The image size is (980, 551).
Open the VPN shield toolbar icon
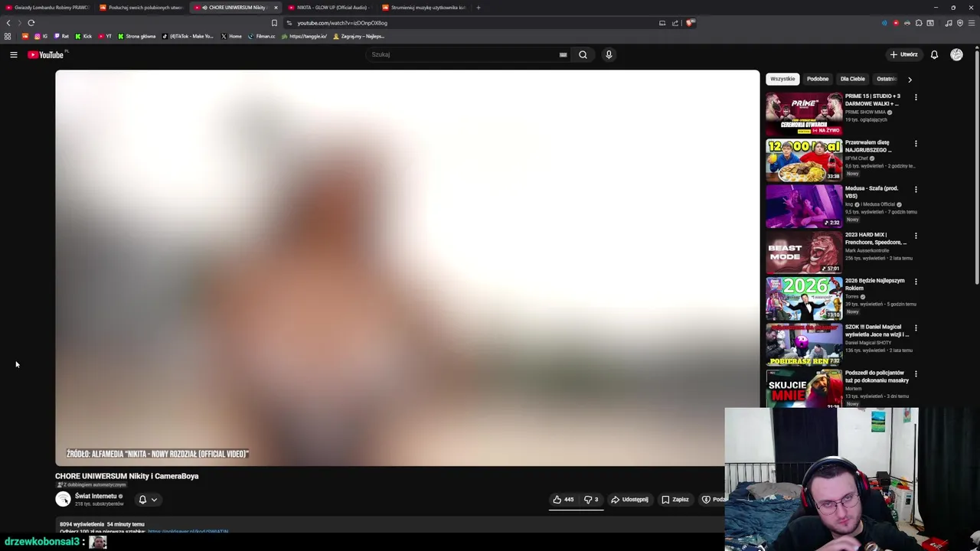pyautogui.click(x=960, y=23)
